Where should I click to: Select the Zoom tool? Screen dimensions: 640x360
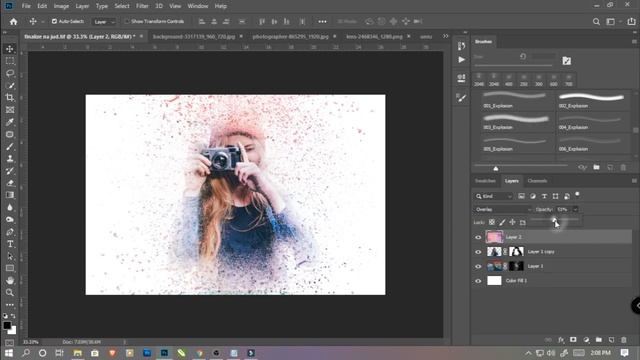(10, 293)
